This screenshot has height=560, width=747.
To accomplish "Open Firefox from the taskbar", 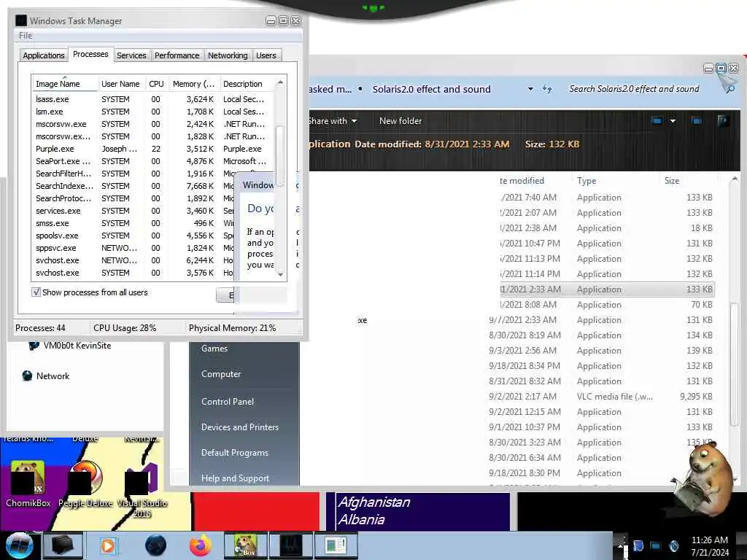I will pos(201,545).
